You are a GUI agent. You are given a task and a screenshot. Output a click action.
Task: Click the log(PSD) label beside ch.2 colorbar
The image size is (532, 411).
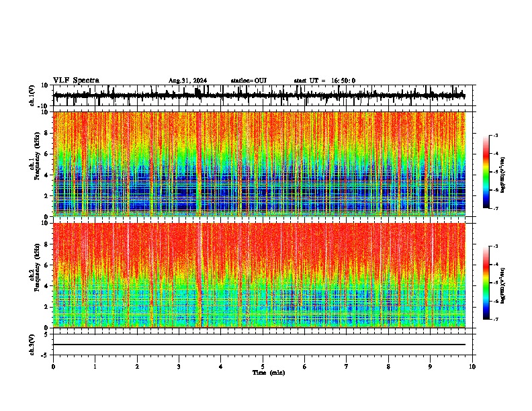(x=503, y=285)
